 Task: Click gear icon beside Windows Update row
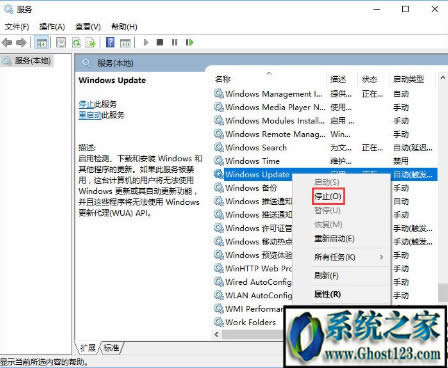coord(219,174)
